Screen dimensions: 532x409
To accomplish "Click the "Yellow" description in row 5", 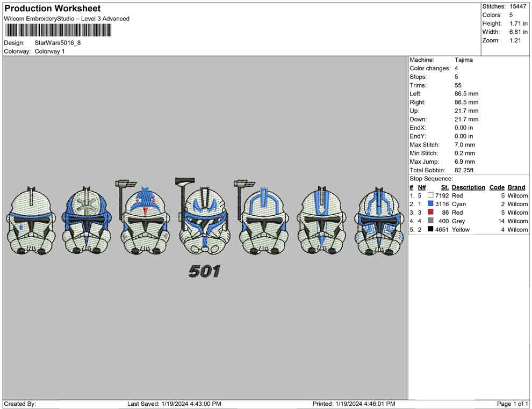I will tap(461, 229).
